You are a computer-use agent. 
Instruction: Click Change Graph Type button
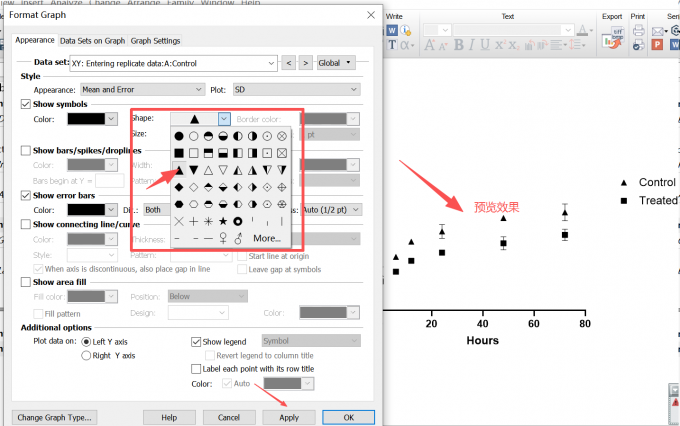(x=54, y=417)
